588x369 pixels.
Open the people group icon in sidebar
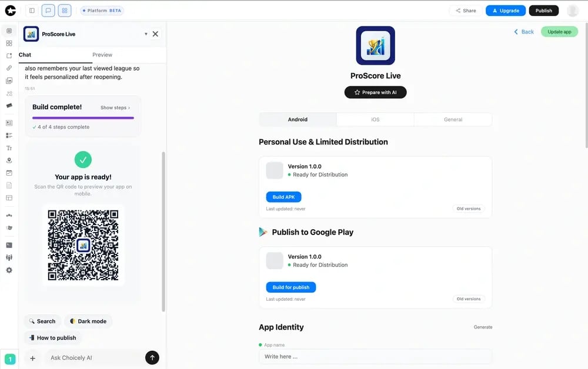(x=9, y=257)
